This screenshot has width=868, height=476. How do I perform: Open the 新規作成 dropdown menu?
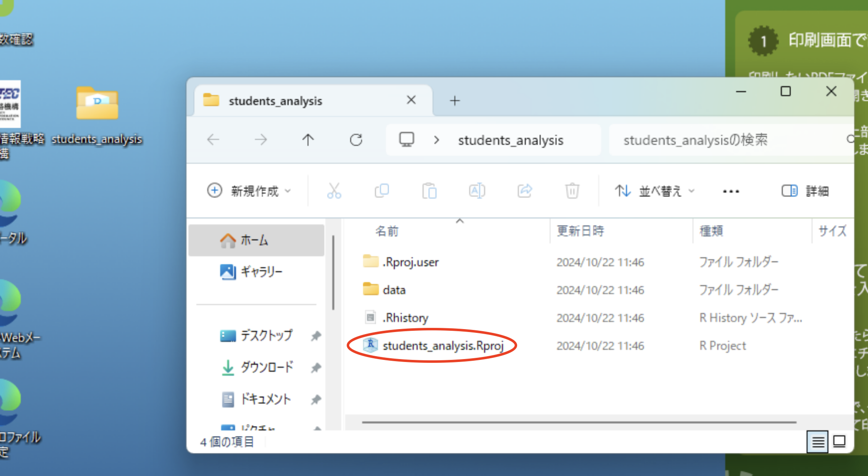click(249, 191)
